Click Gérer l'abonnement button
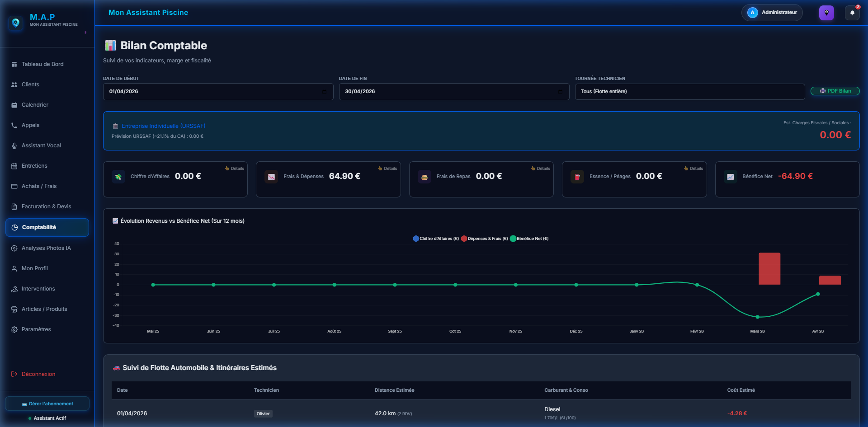 click(47, 404)
